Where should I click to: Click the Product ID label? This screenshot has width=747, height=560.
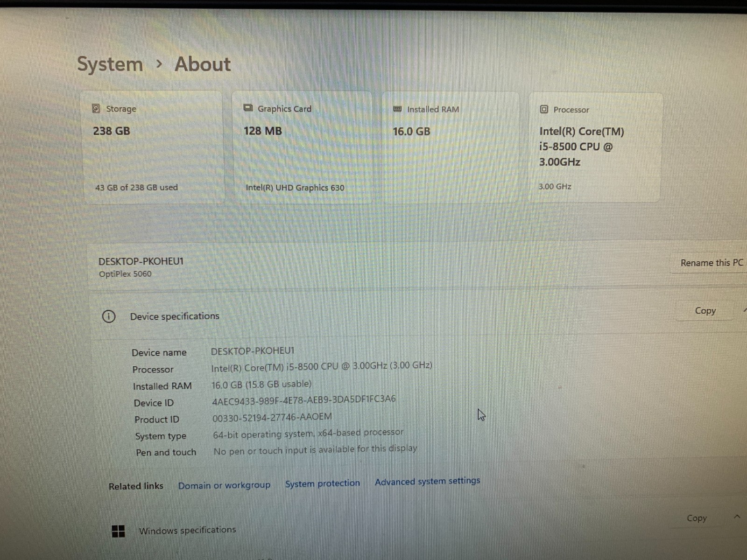click(x=157, y=420)
